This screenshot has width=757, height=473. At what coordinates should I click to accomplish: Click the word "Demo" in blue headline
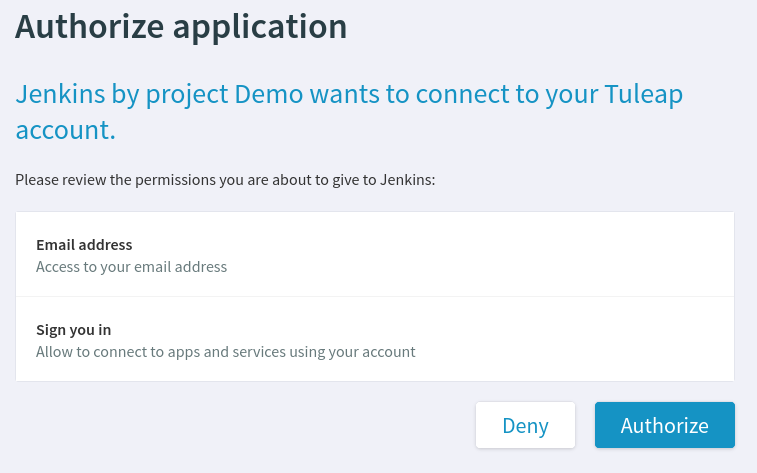[268, 94]
